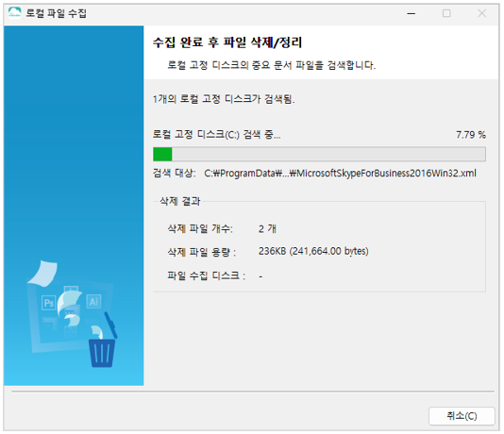Click the 7.79 % progress percentage text
This screenshot has height=434, width=504.
click(471, 135)
